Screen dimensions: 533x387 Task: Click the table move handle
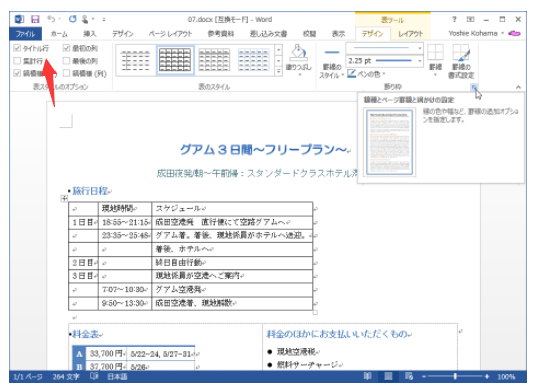tap(64, 198)
